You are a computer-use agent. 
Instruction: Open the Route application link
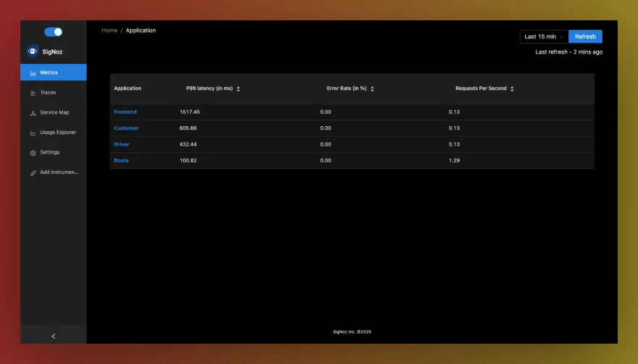(x=121, y=160)
